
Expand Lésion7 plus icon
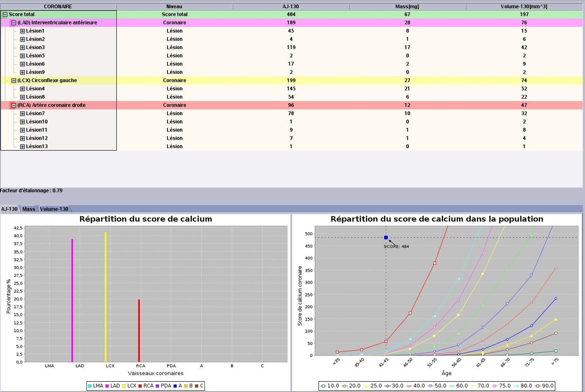(x=22, y=114)
